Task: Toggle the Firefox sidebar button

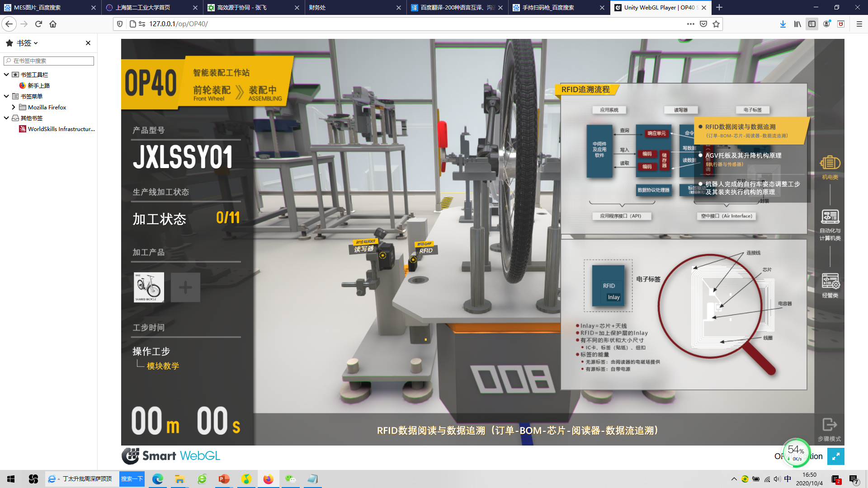Action: [x=812, y=24]
